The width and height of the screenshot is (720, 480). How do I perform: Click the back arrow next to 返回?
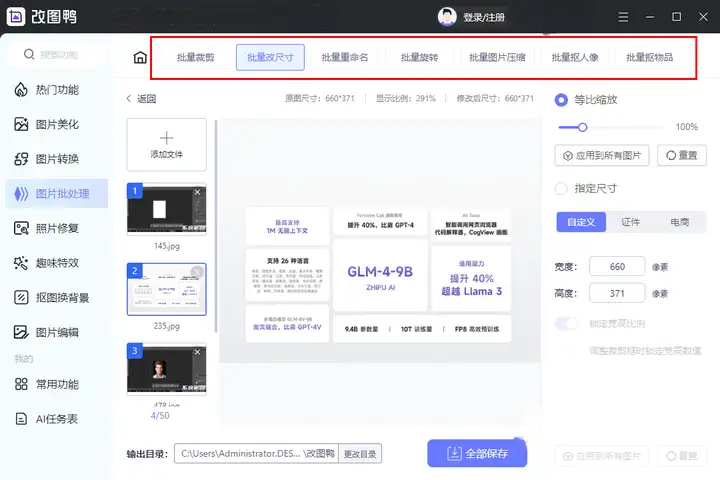[129, 98]
